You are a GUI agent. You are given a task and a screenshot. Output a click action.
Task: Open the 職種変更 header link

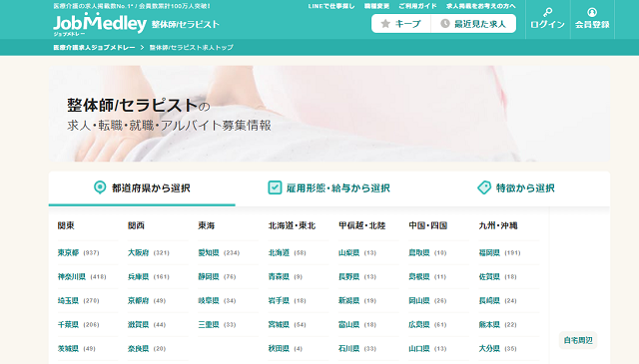point(376,6)
